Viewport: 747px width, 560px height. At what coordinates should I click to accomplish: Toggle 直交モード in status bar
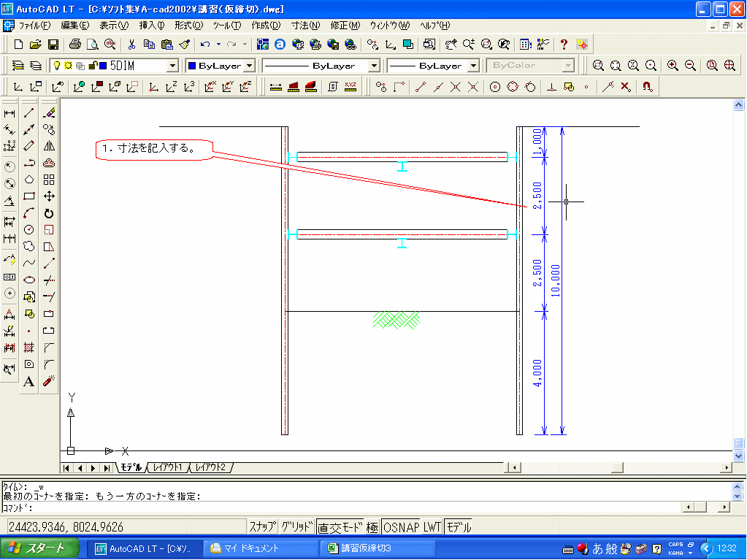[x=340, y=527]
